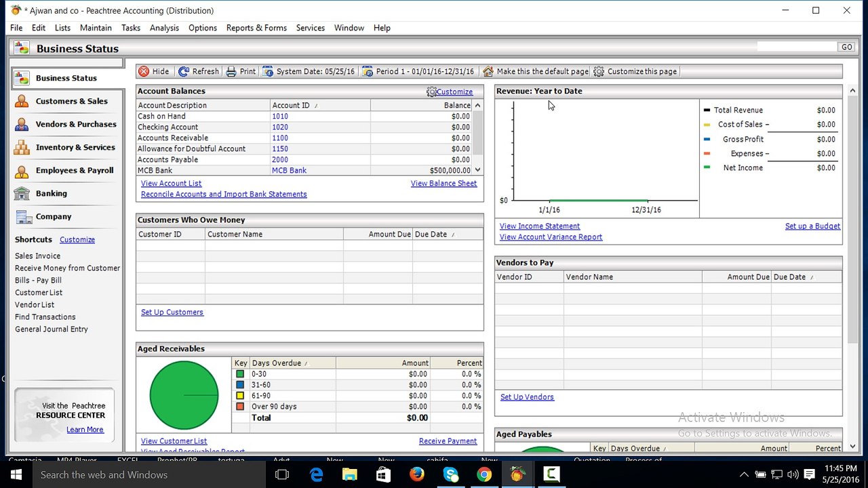
Task: Click the Hide toolbar button
Action: coord(153,71)
